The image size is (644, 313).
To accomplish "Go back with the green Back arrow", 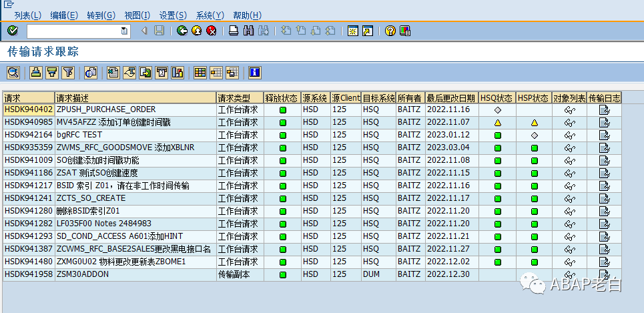I will (x=182, y=31).
